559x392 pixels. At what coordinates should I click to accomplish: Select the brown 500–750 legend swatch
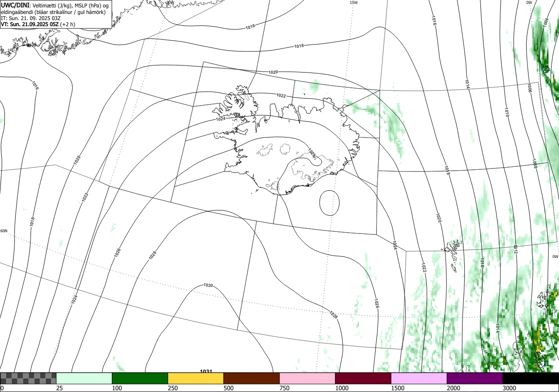252,378
